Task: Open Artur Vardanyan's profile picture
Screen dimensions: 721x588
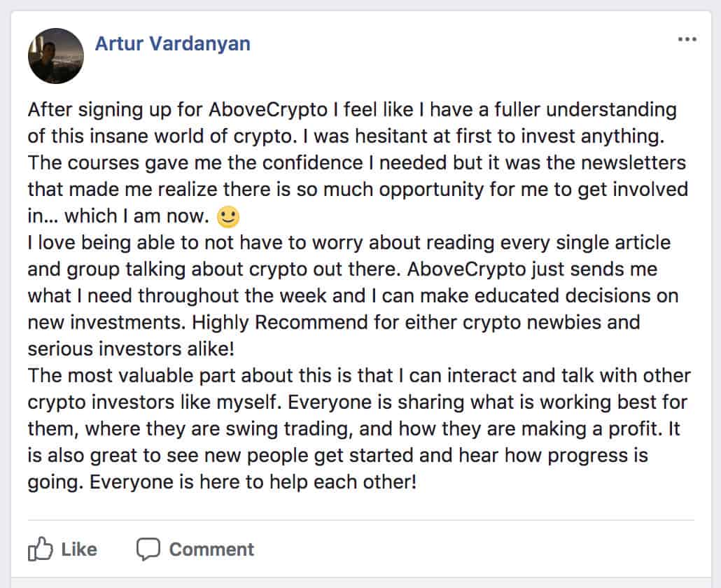Action: [56, 56]
